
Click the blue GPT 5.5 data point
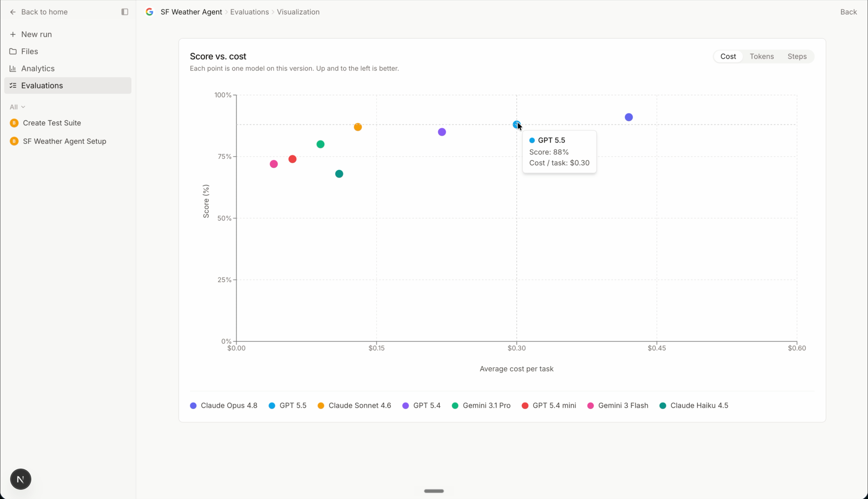(516, 125)
